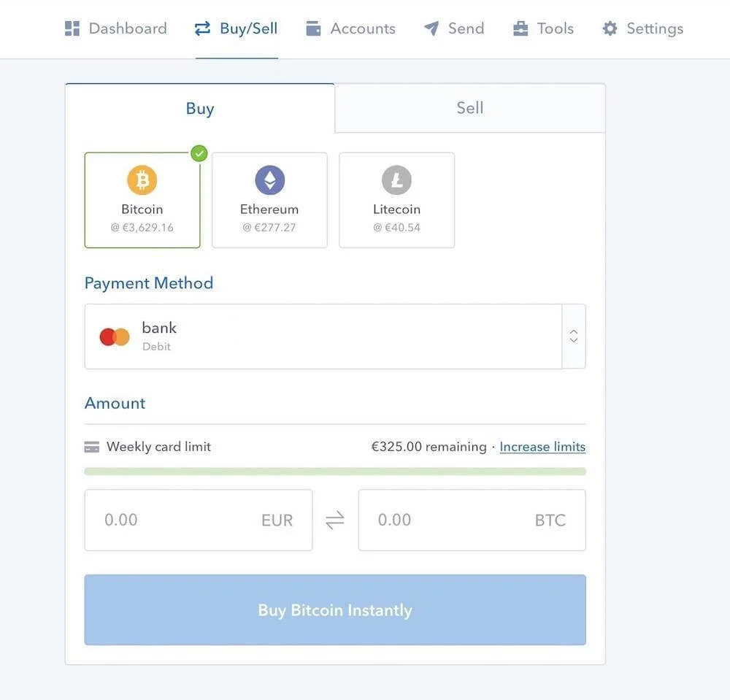This screenshot has height=700, width=730.
Task: Select the Bitcoin currency icon
Action: point(142,180)
